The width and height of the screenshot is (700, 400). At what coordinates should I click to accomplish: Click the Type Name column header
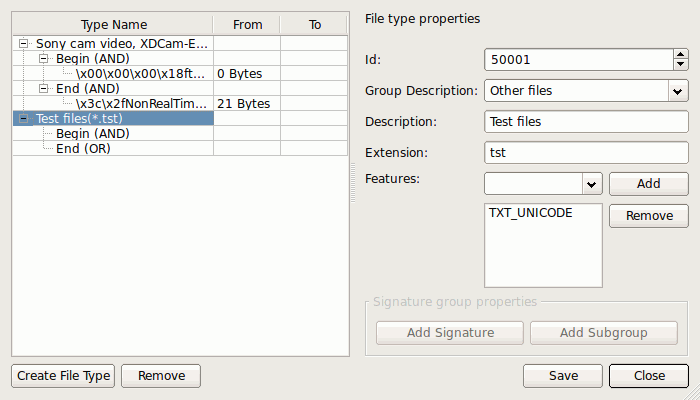(113, 25)
